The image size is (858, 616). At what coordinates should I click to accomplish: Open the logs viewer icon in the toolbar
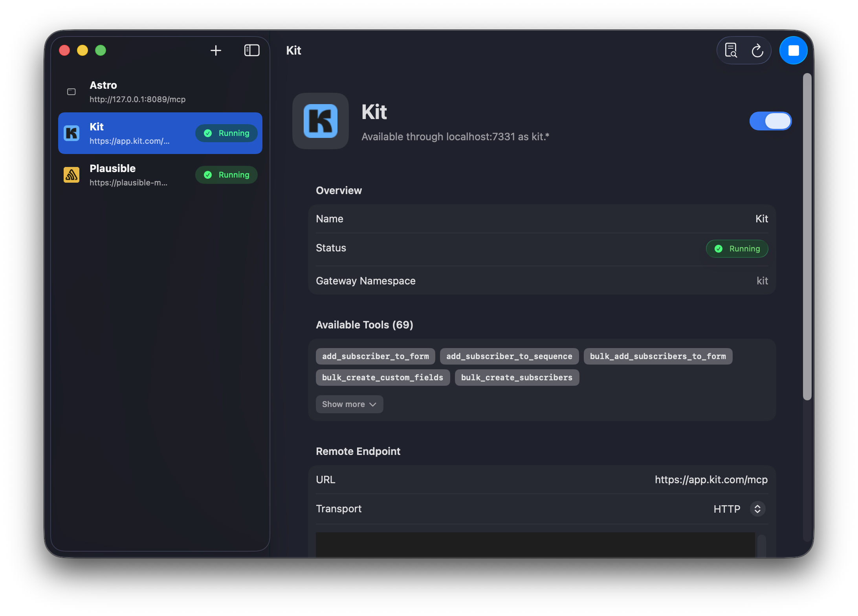click(731, 50)
